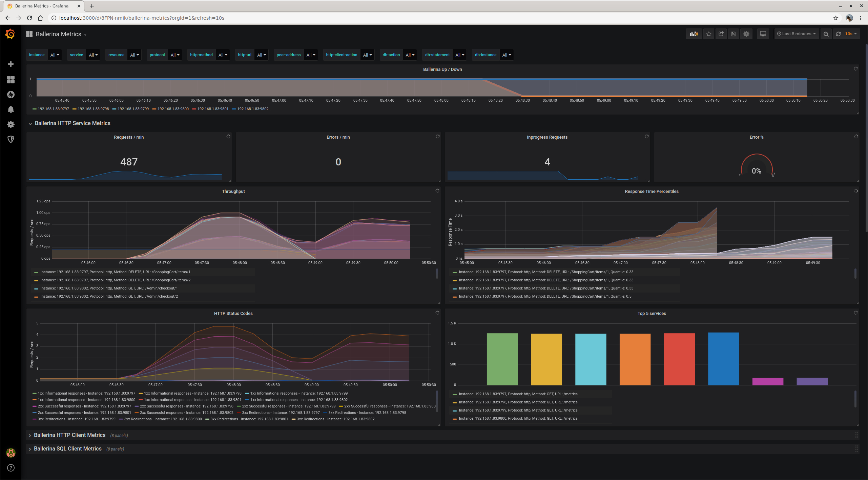Open Explore compass icon in sidebar

(x=11, y=95)
